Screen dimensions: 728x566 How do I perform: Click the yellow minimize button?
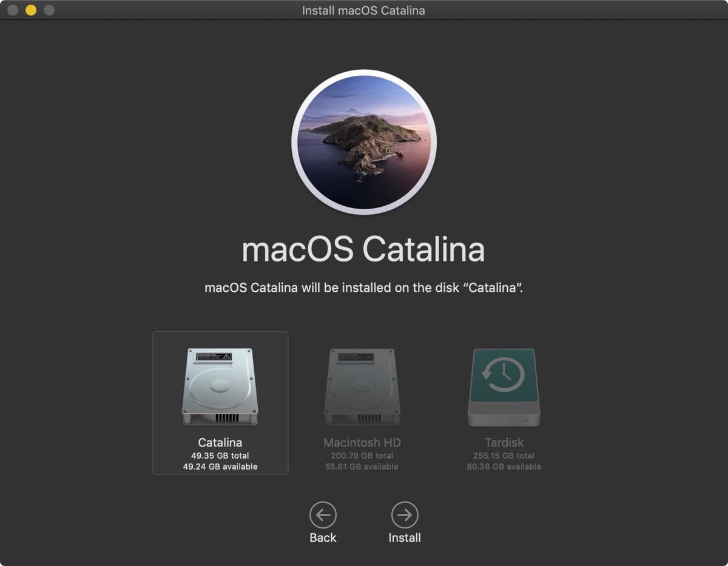[x=29, y=10]
